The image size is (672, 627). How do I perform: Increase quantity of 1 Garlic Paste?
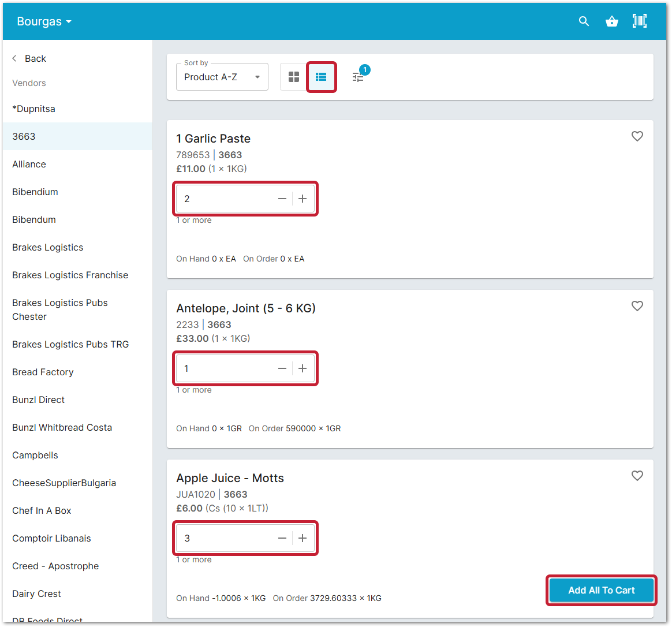click(x=303, y=198)
